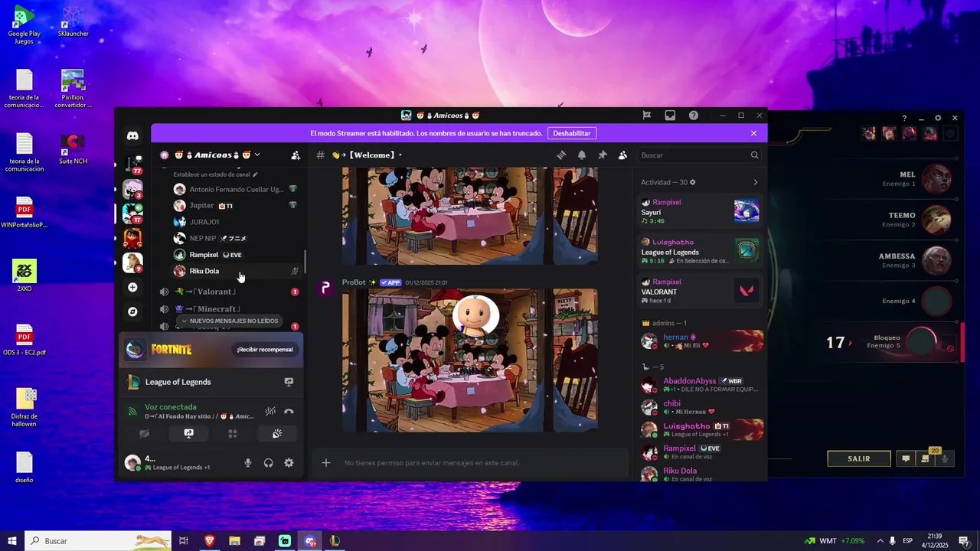The width and height of the screenshot is (980, 551).
Task: Open the Discover servers compass icon
Action: point(132,311)
